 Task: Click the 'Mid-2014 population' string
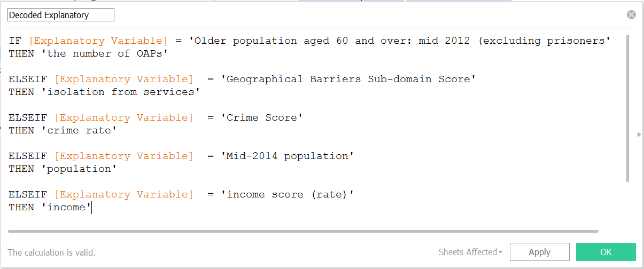point(288,156)
